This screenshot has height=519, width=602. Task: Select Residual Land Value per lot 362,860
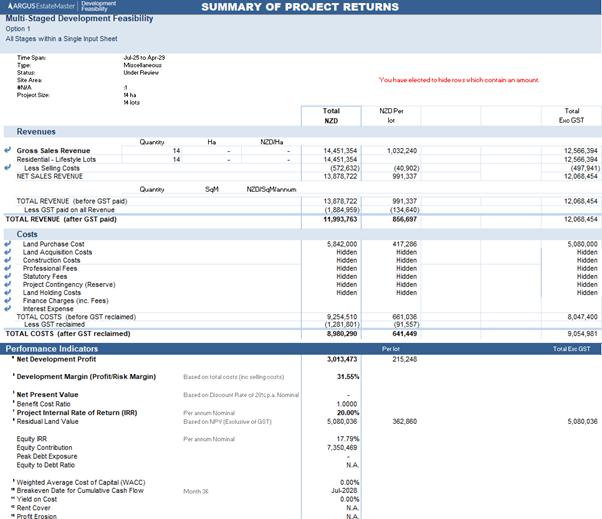(404, 421)
